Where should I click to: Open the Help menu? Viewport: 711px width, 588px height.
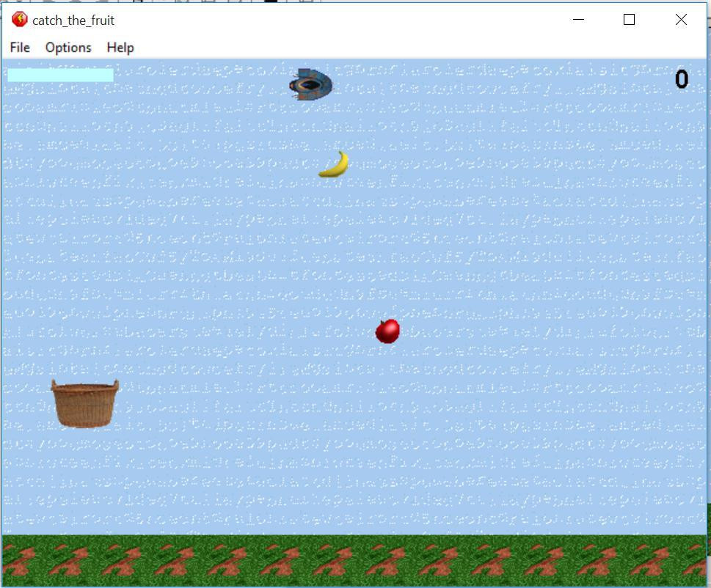coord(120,48)
